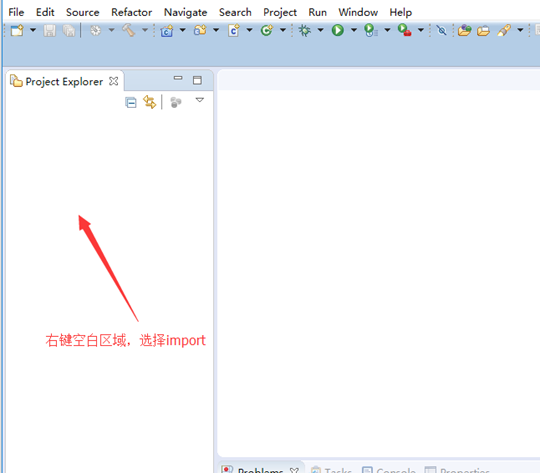
Task: Open the build configuration dropdown arrow
Action: [111, 30]
